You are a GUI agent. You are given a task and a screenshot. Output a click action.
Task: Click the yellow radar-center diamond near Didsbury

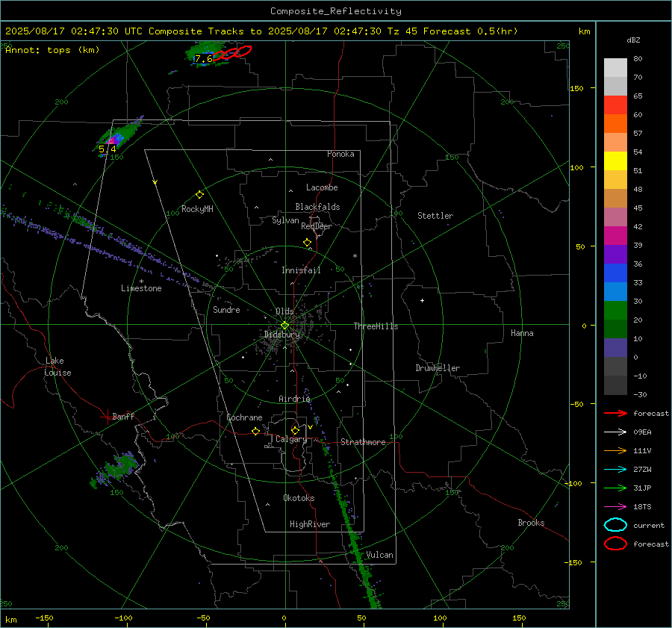[284, 326]
